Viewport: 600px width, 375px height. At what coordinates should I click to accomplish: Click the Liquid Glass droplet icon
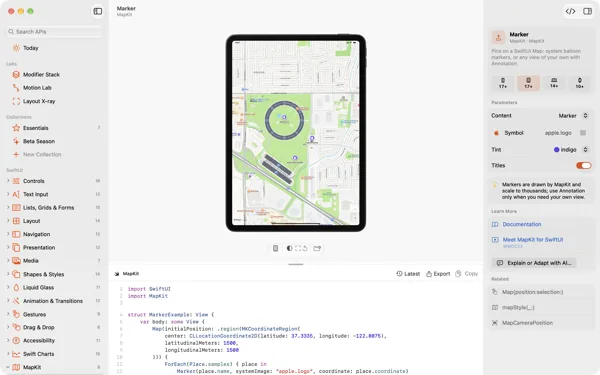pos(16,287)
